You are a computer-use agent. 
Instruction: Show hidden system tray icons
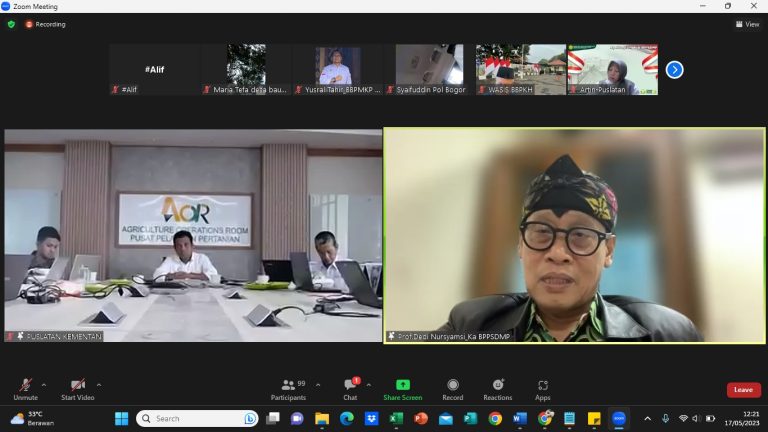point(648,419)
